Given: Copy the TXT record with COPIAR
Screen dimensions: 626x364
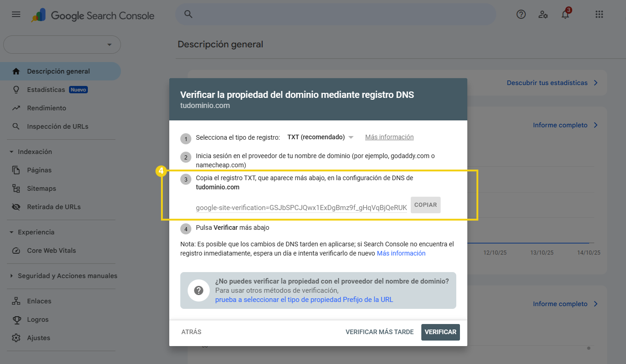Looking at the screenshot, I should (x=425, y=205).
